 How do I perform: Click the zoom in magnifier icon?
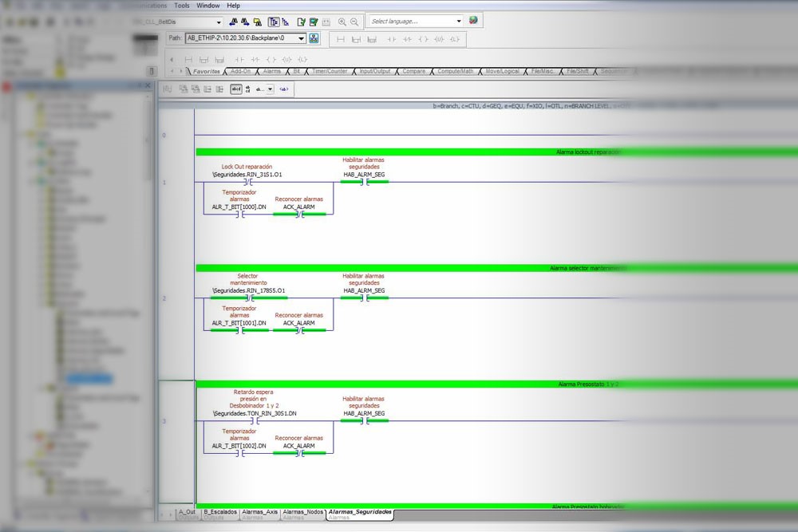pos(342,22)
